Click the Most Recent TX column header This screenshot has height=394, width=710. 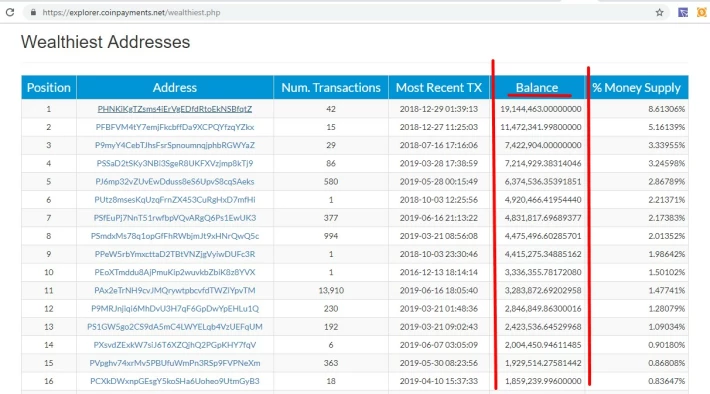tap(439, 87)
